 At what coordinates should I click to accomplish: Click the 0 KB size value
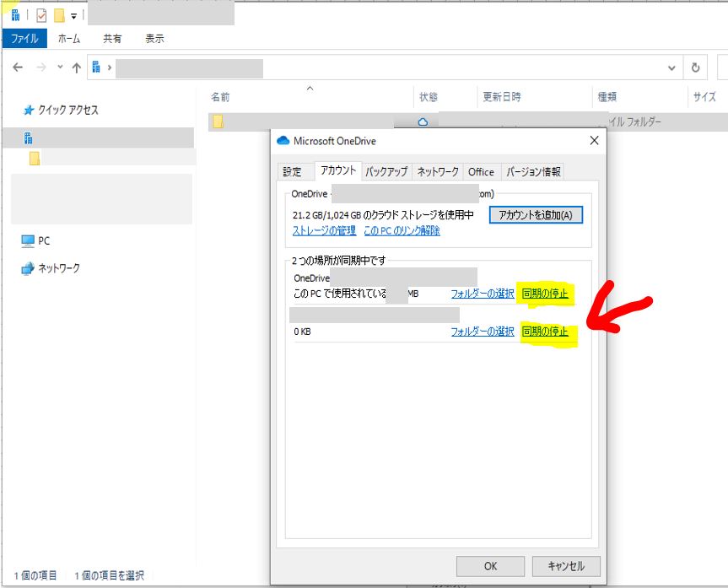302,332
